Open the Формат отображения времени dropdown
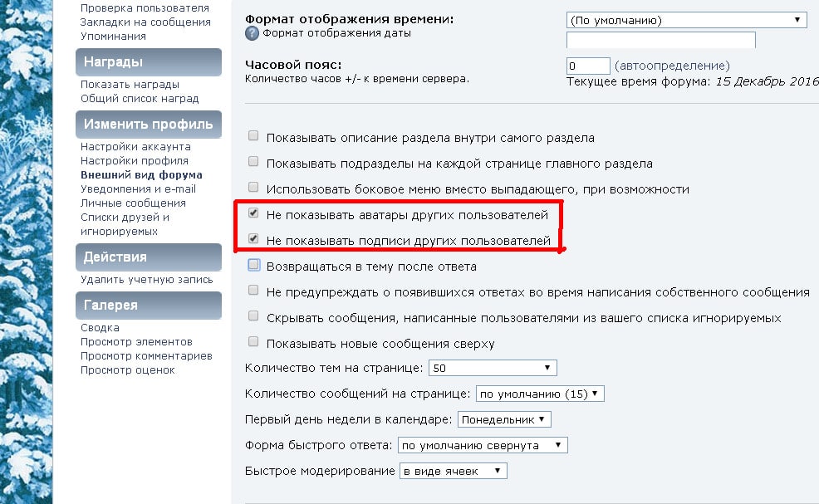This screenshot has height=504, width=819. 686,21
